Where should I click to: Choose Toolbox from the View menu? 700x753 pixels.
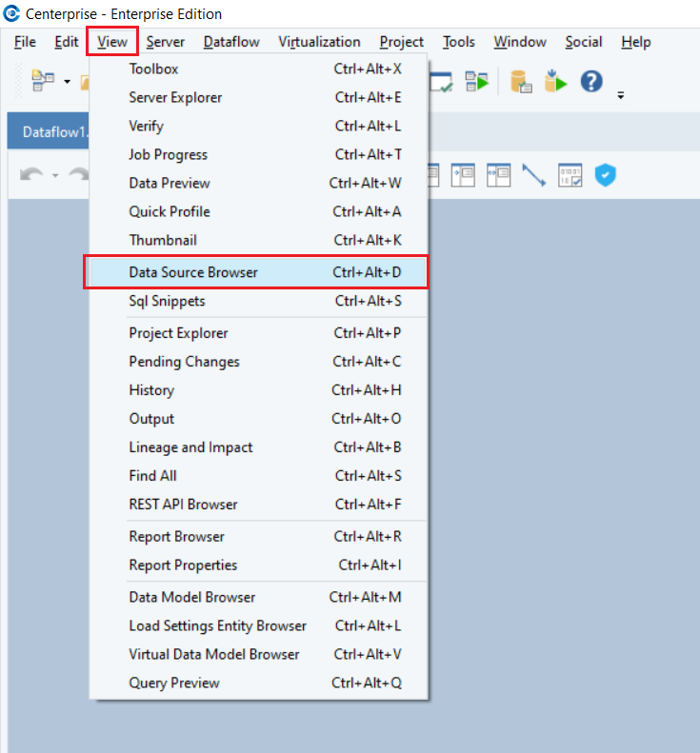[258, 69]
